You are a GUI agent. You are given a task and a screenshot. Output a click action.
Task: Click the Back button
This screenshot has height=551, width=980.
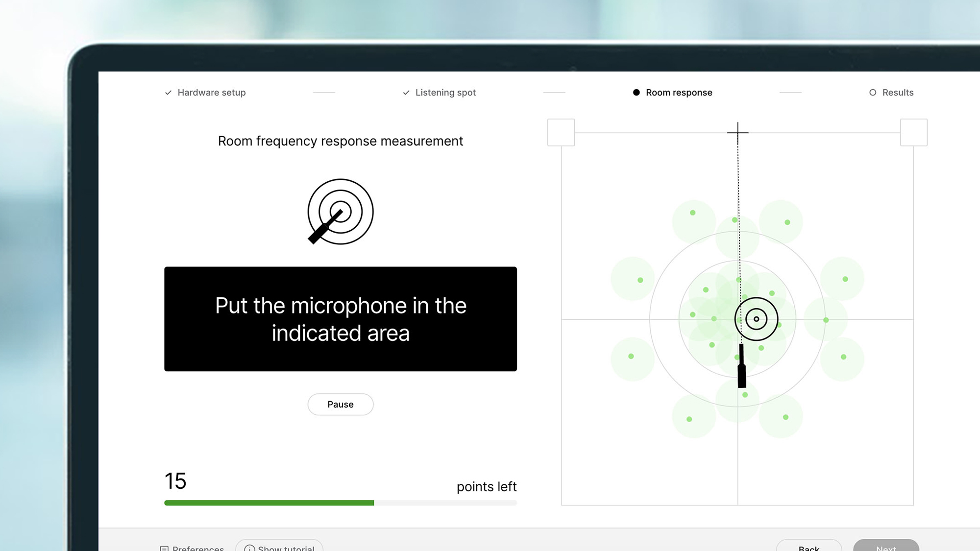point(808,547)
